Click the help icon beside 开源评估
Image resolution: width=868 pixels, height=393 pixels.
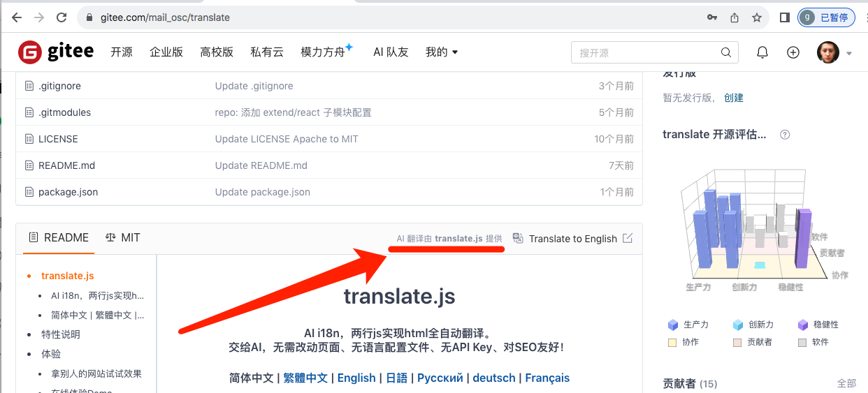785,135
